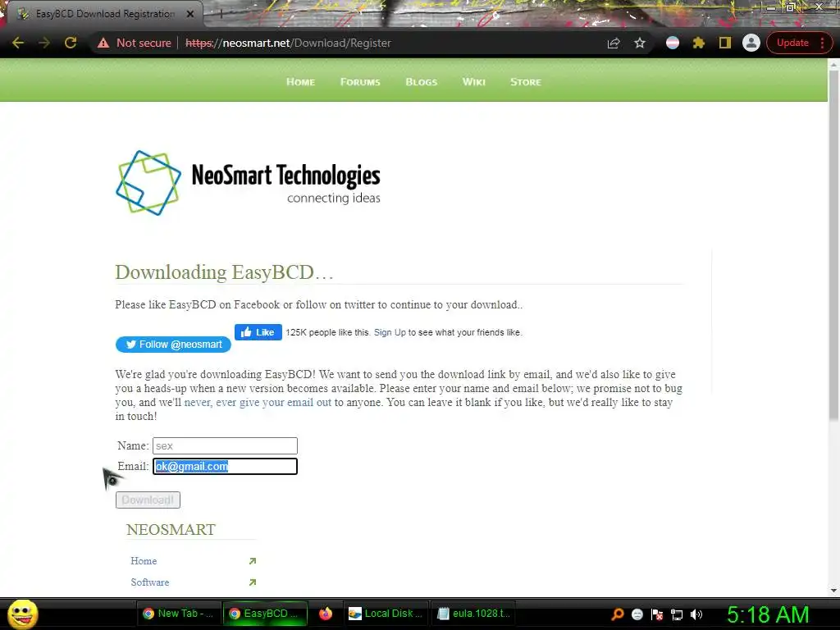The height and width of the screenshot is (630, 840).
Task: Open eula.1028.t... Notepad taskbar item
Action: pos(473,614)
